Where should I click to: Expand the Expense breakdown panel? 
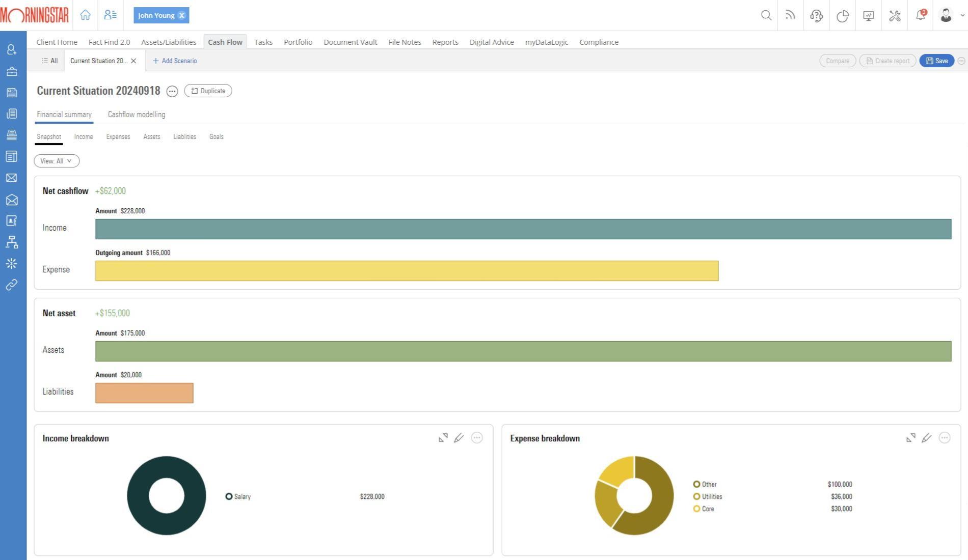tap(911, 438)
